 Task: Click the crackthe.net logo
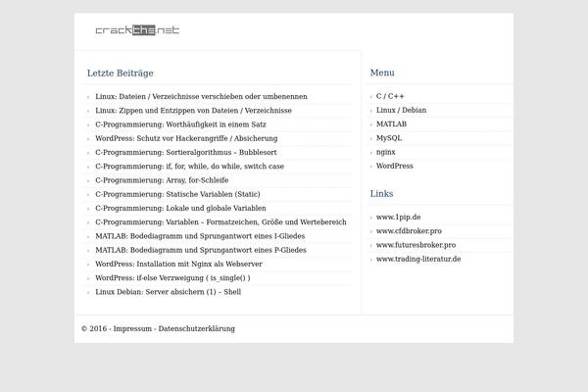[x=137, y=30]
